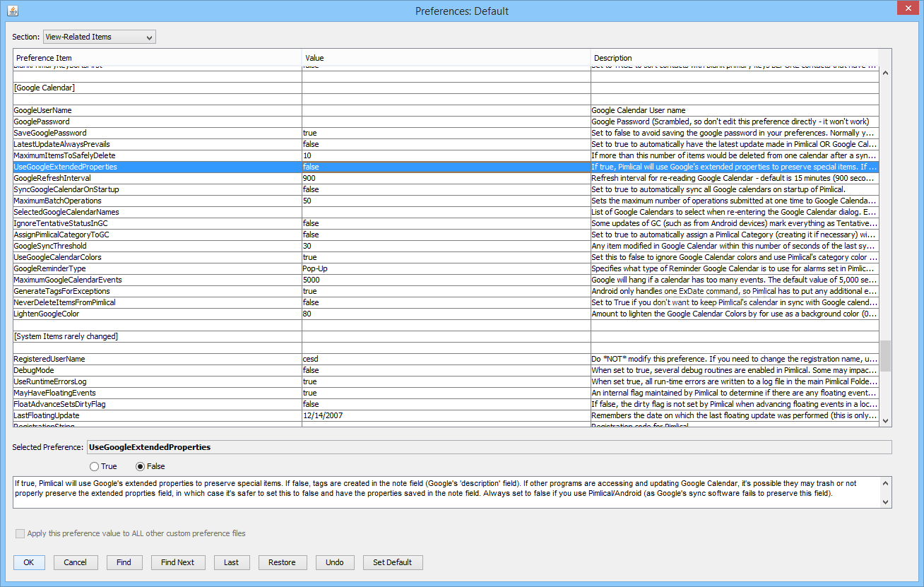Select the LastFloatingUpdate row
This screenshot has width=924, height=587.
click(446, 415)
